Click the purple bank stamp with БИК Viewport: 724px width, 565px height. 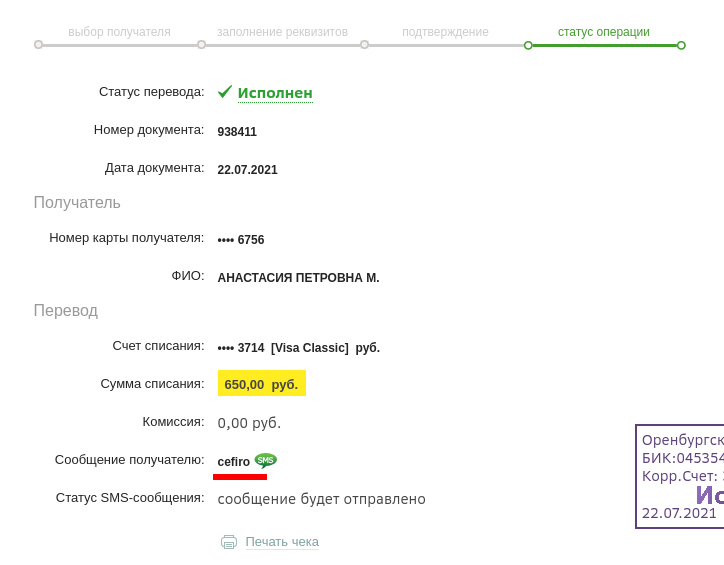(x=680, y=476)
